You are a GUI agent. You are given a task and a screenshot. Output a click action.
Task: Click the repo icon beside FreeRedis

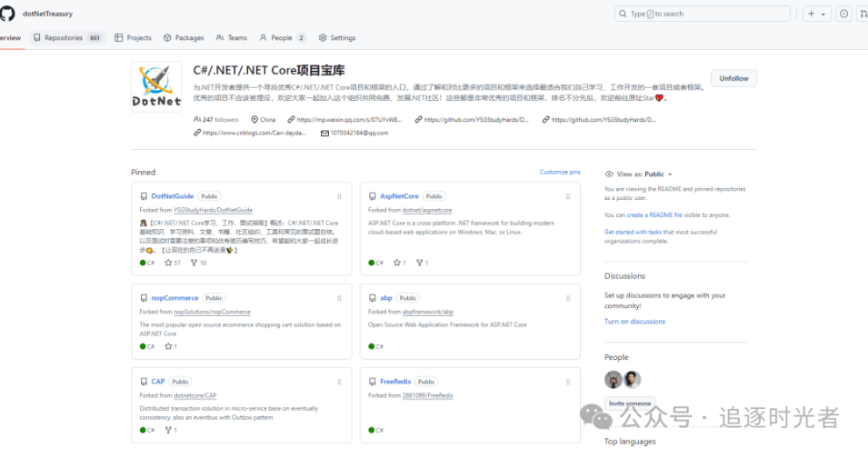coord(373,382)
